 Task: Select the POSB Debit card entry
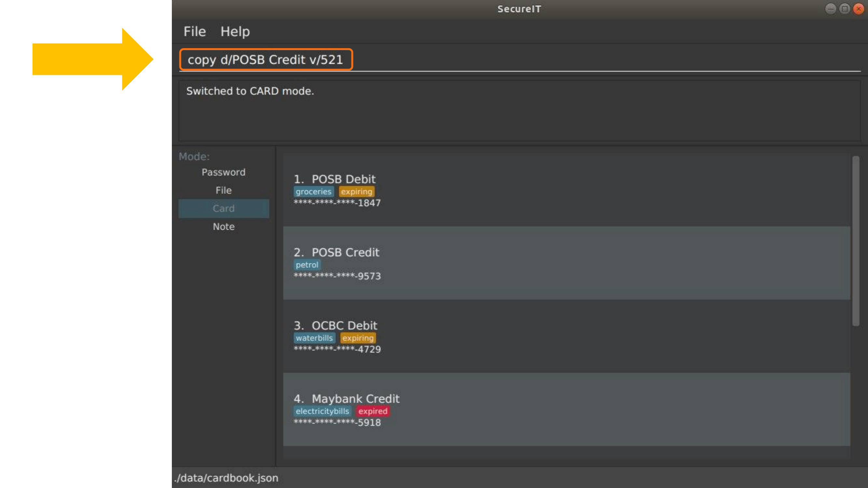tap(566, 190)
